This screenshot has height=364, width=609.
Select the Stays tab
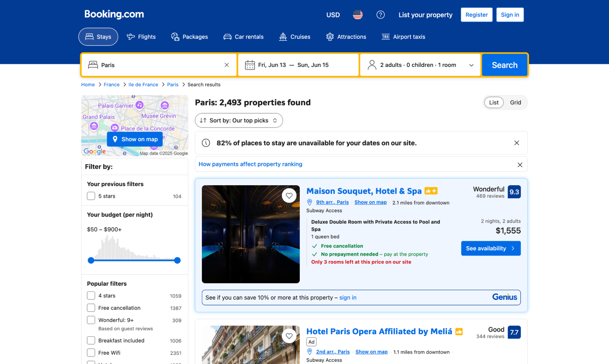tap(98, 37)
